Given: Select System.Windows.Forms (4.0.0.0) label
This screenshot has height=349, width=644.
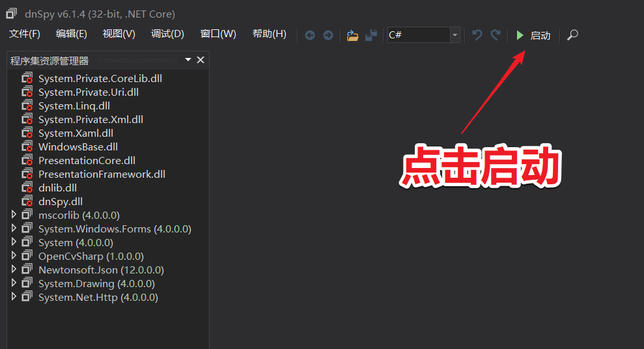Looking at the screenshot, I should click(x=115, y=229).
